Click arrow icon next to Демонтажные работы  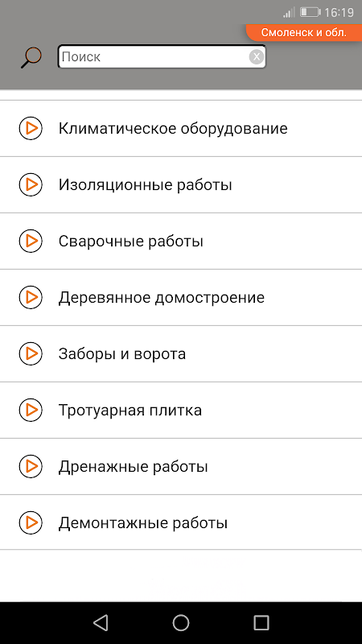[31, 522]
